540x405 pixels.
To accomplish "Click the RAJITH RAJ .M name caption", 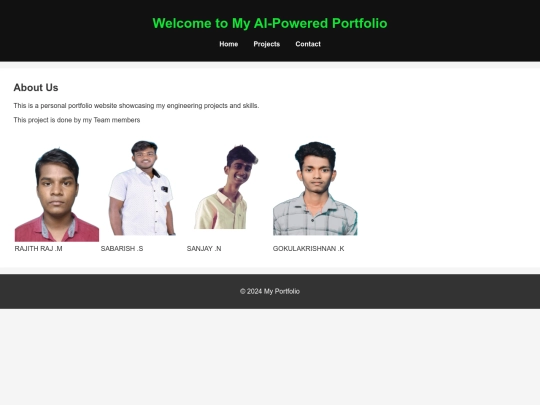I will click(x=39, y=249).
